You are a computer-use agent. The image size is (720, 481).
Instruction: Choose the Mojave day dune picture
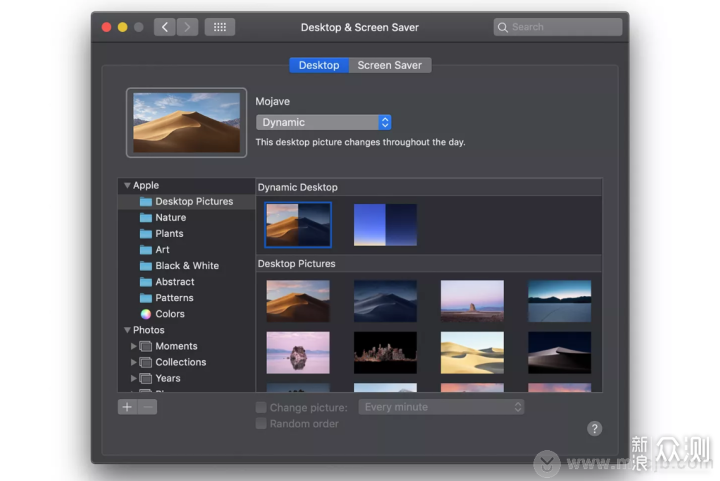(x=298, y=301)
